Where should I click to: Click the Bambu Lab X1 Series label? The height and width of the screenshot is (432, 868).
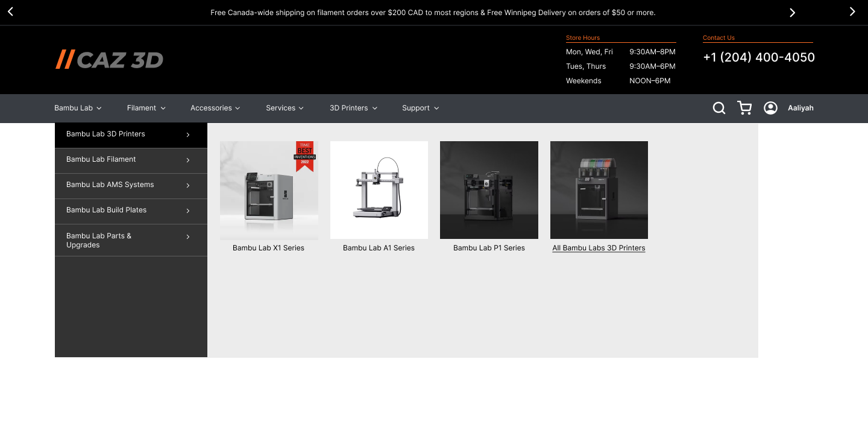pos(269,248)
